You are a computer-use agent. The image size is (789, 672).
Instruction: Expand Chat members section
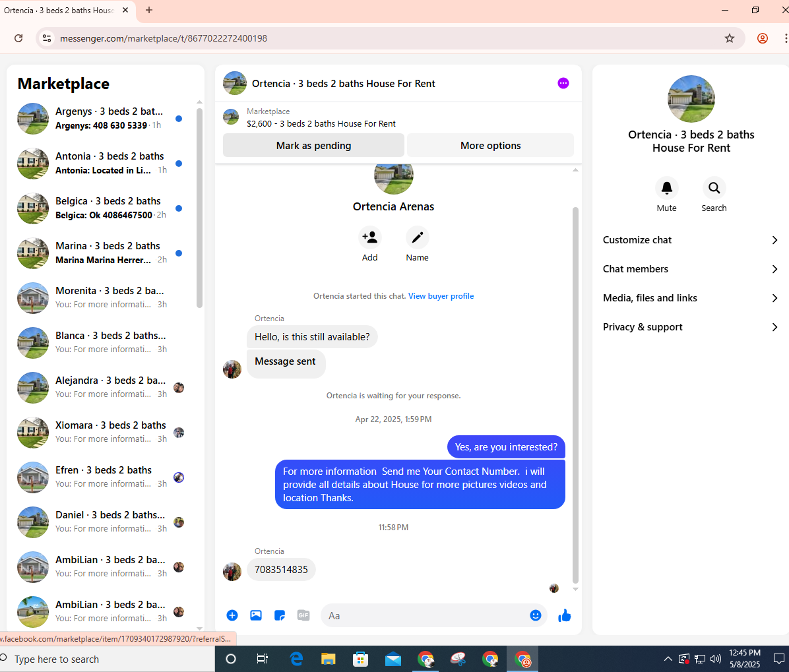(690, 269)
